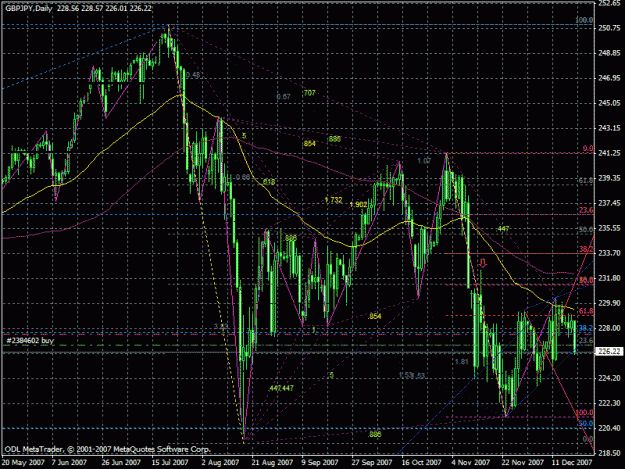
Task: Click the '231.80' price axis label
Action: (x=609, y=278)
